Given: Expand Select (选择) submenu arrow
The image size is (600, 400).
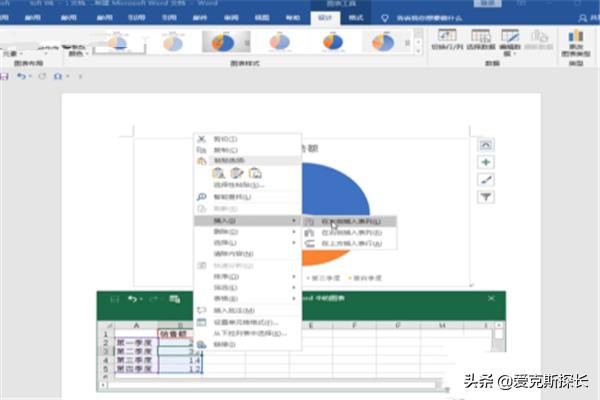Looking at the screenshot, I should coord(294,243).
